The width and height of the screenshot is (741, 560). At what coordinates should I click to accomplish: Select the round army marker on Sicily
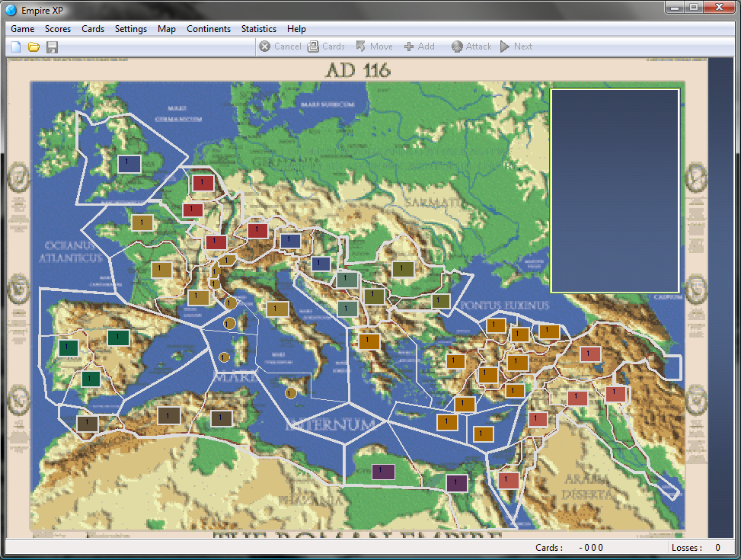coord(290,393)
